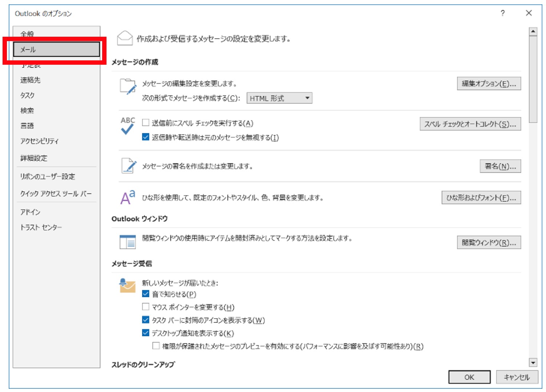Check マウス ポインターを変更する option
The image size is (546, 392).
tap(146, 307)
